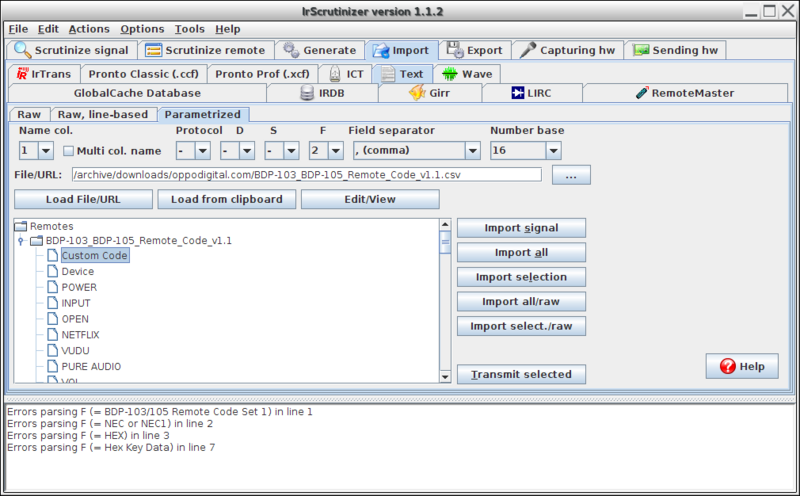Click the IRDB database icon
This screenshot has width=800, height=496.
307,93
